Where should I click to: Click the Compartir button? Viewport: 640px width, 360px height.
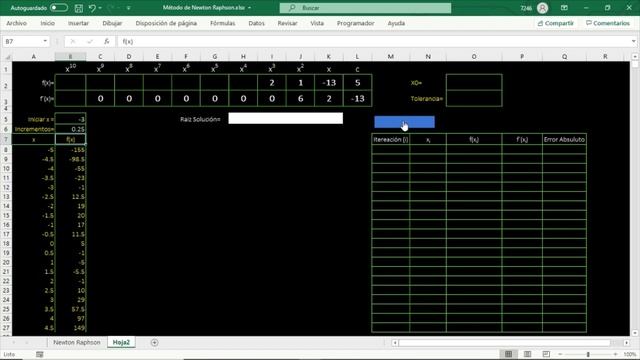pos(556,23)
